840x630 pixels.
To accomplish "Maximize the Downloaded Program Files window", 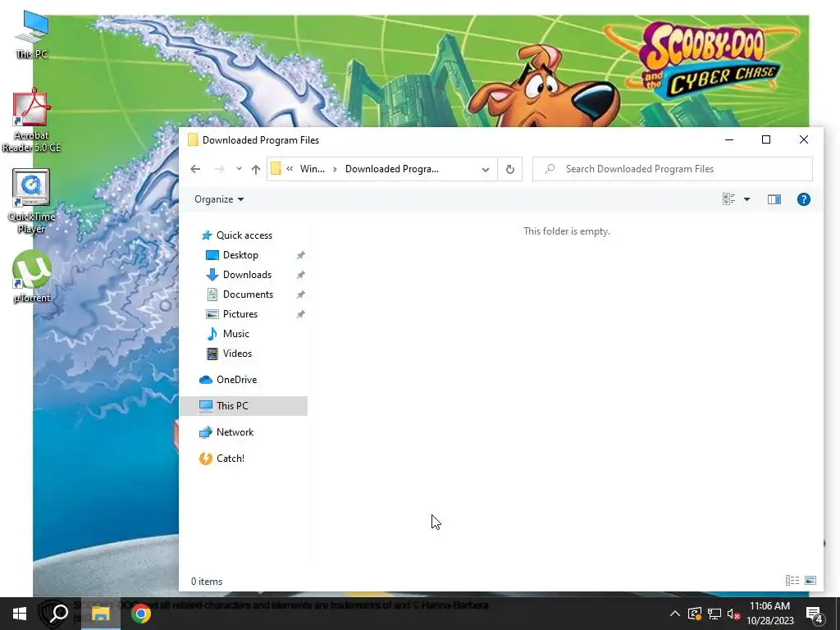I will click(x=766, y=139).
